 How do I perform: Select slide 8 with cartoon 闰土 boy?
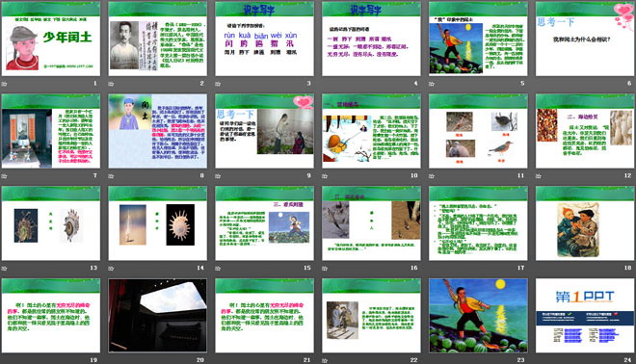[x=158, y=131]
